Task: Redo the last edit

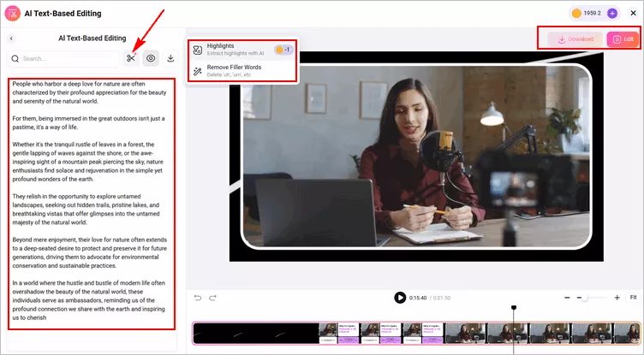Action: click(212, 298)
